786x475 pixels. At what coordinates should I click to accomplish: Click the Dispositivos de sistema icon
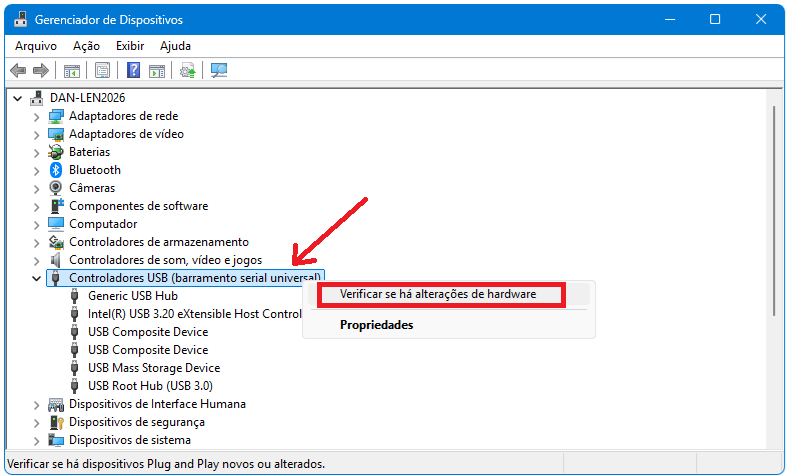tap(56, 440)
